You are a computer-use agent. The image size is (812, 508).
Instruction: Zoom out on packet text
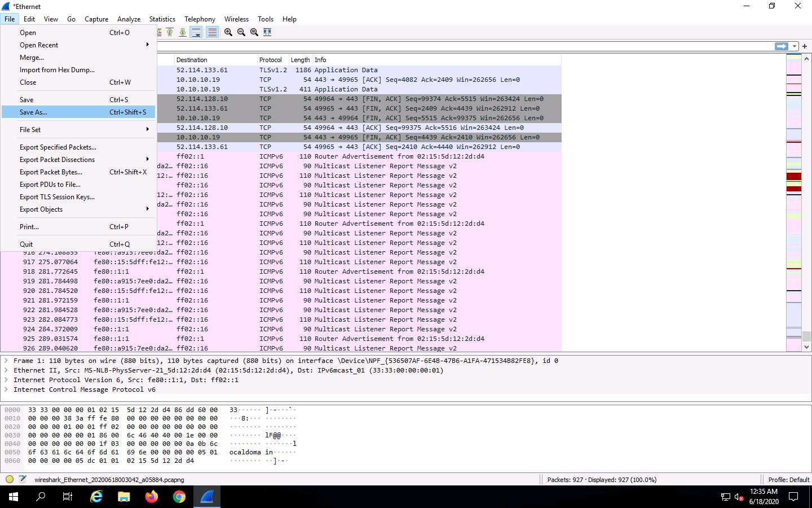tap(241, 32)
